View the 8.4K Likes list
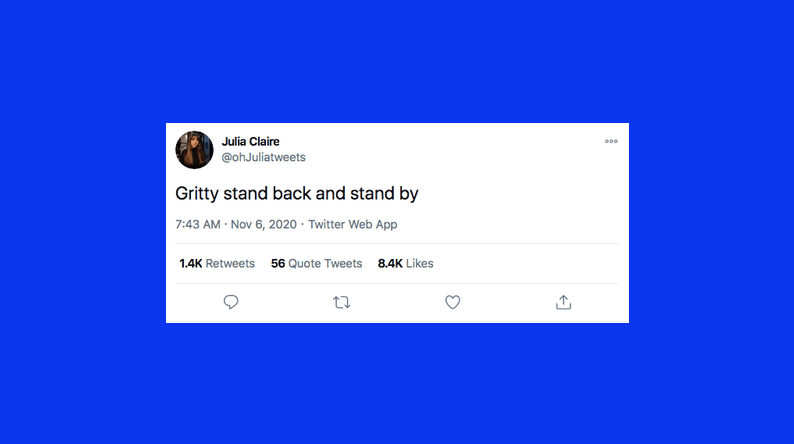The image size is (794, 444). click(405, 263)
